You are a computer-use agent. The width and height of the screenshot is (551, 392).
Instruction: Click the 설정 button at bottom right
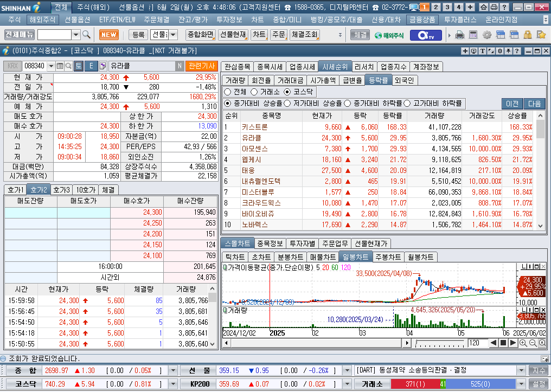point(539,384)
